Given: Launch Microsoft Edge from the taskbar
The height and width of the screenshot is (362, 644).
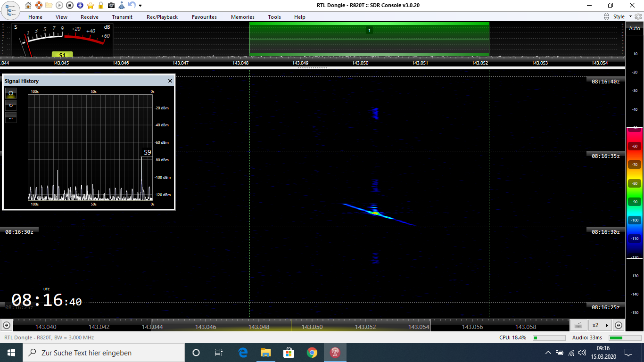Looking at the screenshot, I should point(243,353).
